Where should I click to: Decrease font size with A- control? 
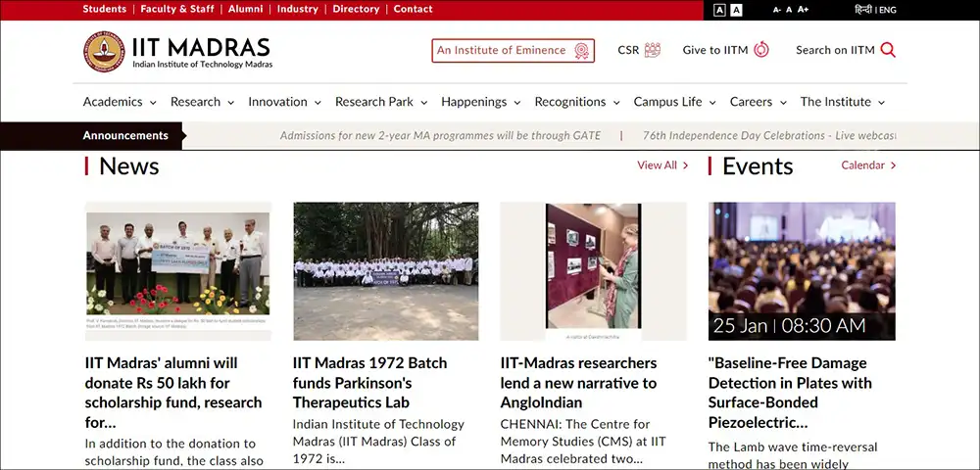tap(777, 10)
